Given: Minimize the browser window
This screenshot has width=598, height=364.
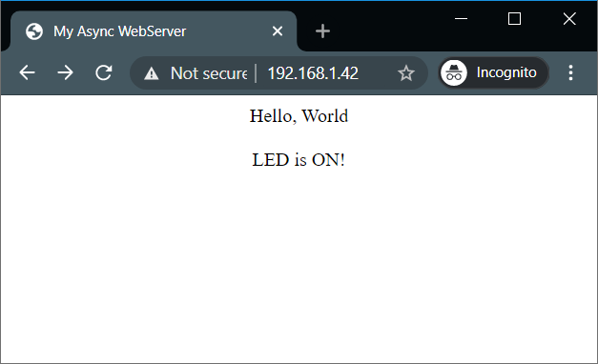Looking at the screenshot, I should tap(461, 18).
